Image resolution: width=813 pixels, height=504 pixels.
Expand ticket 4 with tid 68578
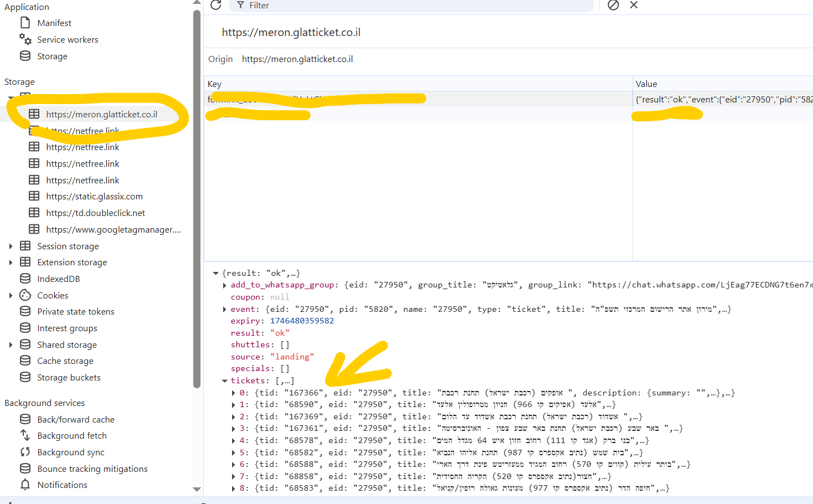(233, 441)
